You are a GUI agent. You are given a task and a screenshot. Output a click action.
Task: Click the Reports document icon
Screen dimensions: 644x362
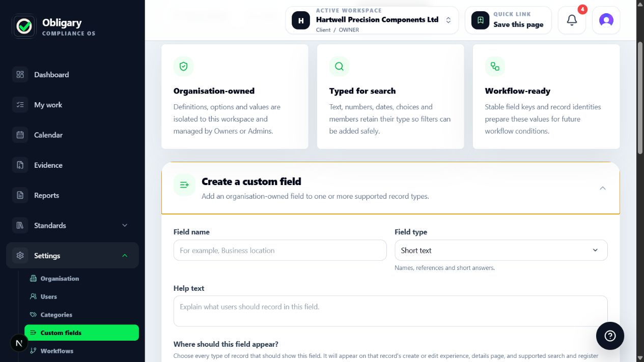pyautogui.click(x=20, y=195)
